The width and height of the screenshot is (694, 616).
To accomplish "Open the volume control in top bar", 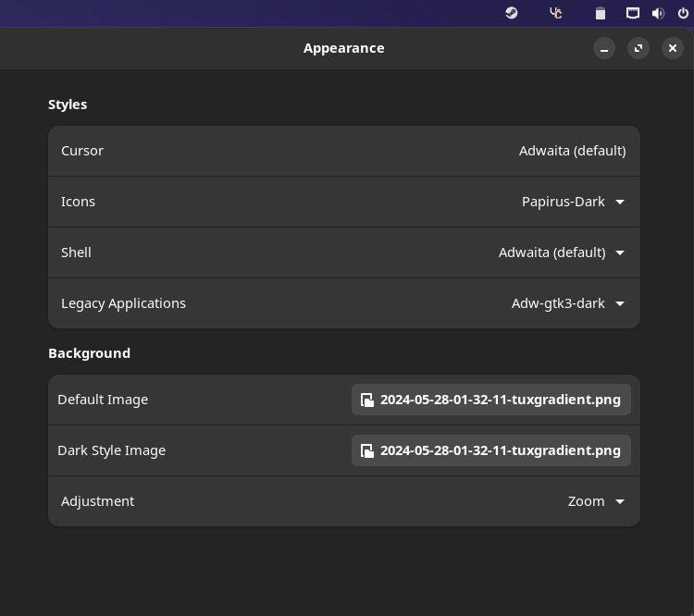I will (658, 13).
